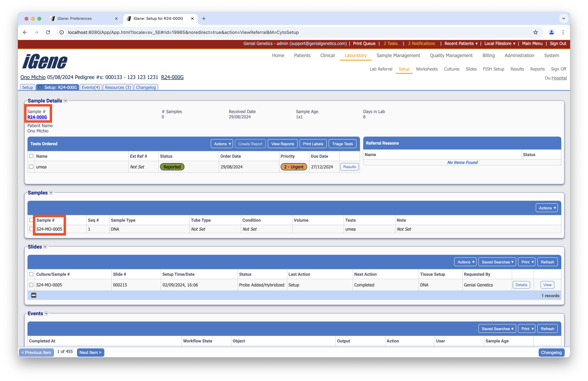Open a new browser tab with plus icon
The image size is (588, 381).
[x=204, y=19]
